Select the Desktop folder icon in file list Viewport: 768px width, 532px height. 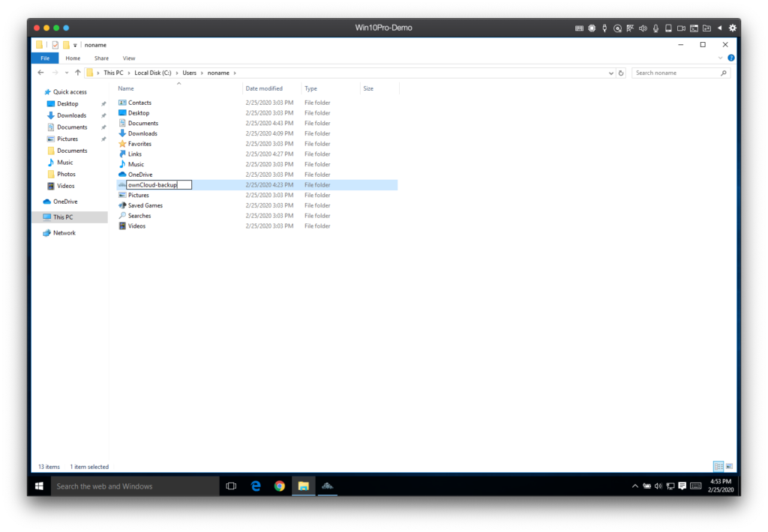coord(122,113)
